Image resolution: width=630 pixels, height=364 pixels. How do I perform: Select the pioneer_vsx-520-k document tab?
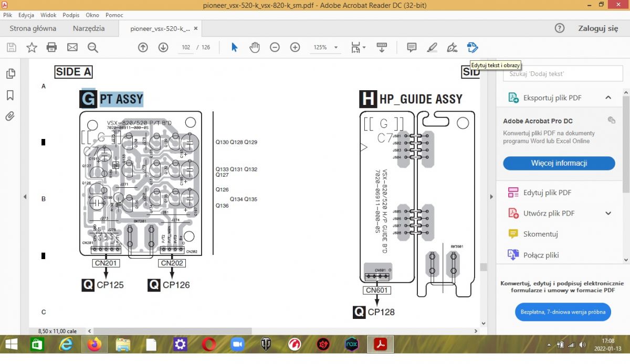pyautogui.click(x=160, y=29)
